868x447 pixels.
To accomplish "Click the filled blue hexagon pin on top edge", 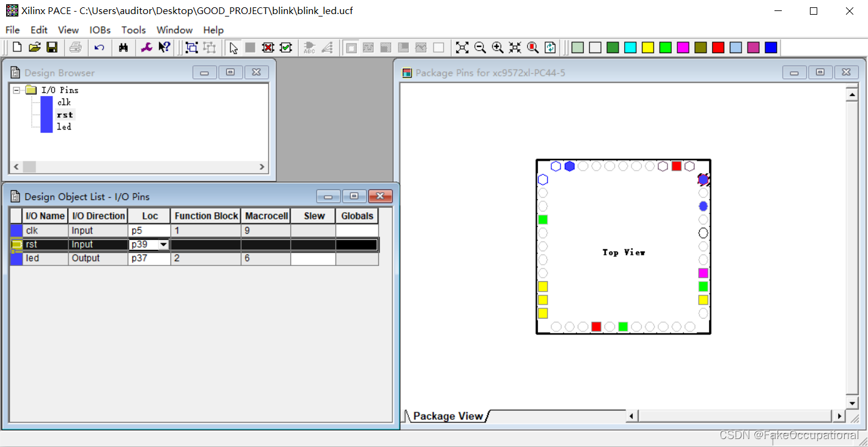I will [x=570, y=166].
